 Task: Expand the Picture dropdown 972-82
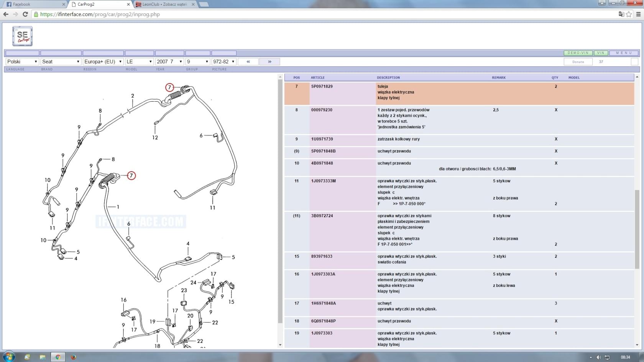pyautogui.click(x=224, y=61)
